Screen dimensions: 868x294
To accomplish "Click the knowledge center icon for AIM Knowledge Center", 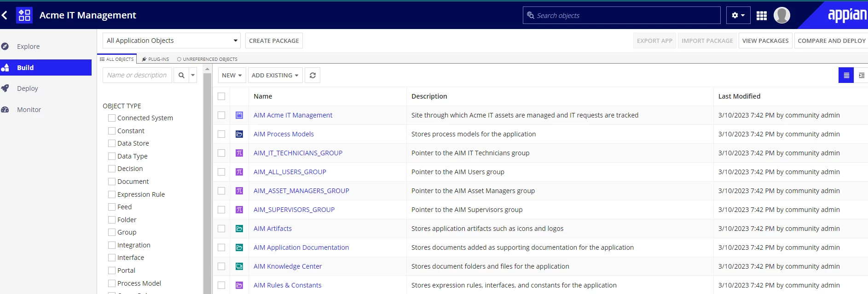I will click(x=239, y=266).
